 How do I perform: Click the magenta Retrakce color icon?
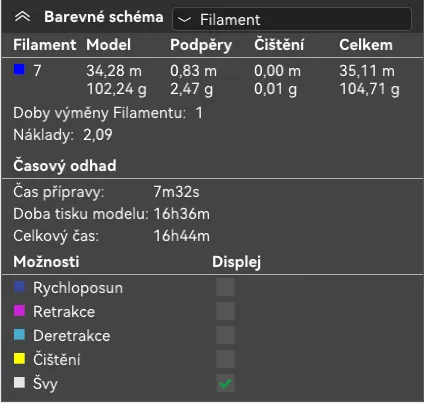click(x=19, y=311)
